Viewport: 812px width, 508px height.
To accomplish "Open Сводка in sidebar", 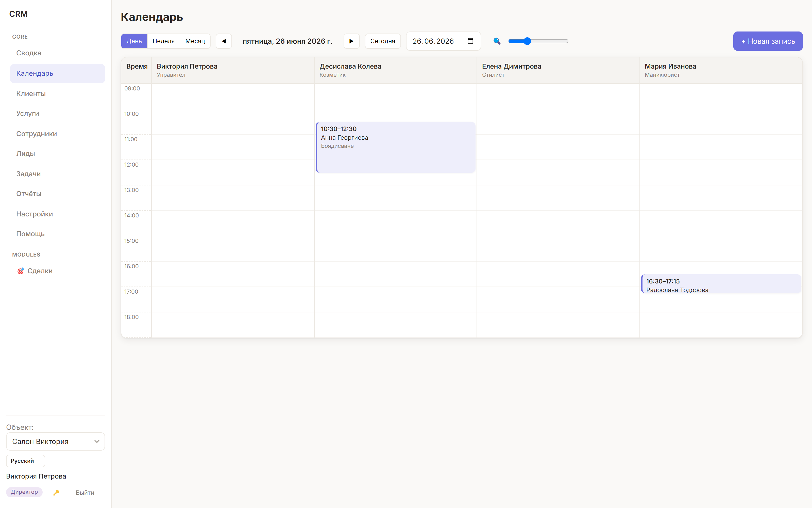I will click(x=57, y=53).
